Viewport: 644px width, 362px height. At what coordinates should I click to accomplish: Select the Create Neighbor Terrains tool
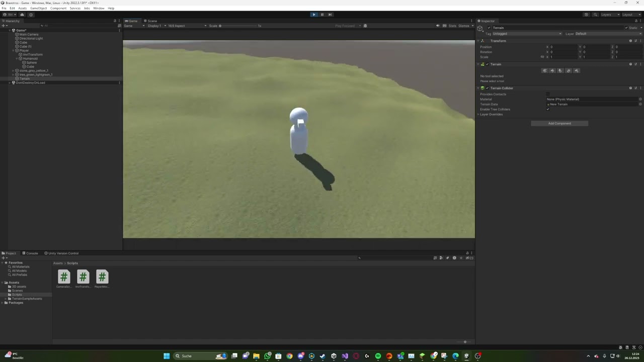pos(544,70)
